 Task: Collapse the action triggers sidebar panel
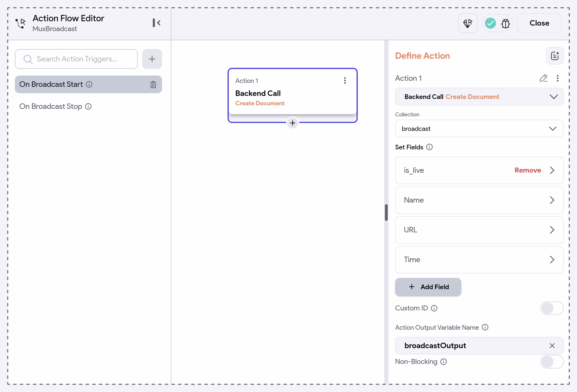pos(157,23)
